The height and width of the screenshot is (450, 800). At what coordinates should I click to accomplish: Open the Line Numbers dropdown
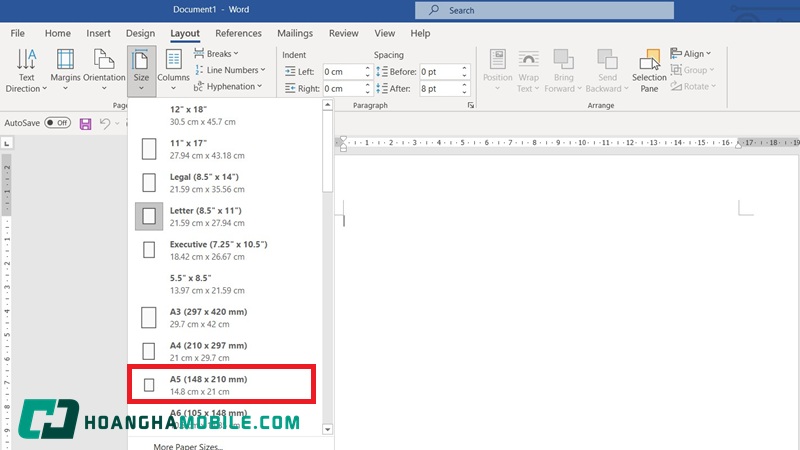point(230,70)
